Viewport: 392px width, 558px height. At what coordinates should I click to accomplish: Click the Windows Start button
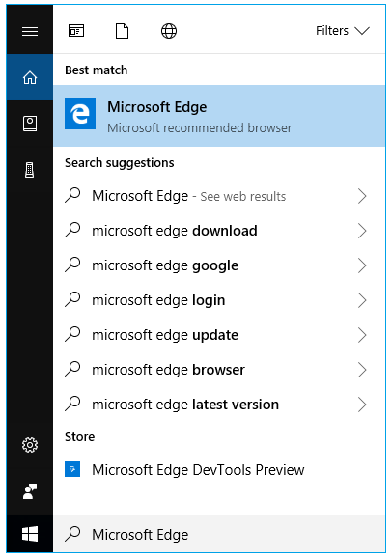coord(30,534)
